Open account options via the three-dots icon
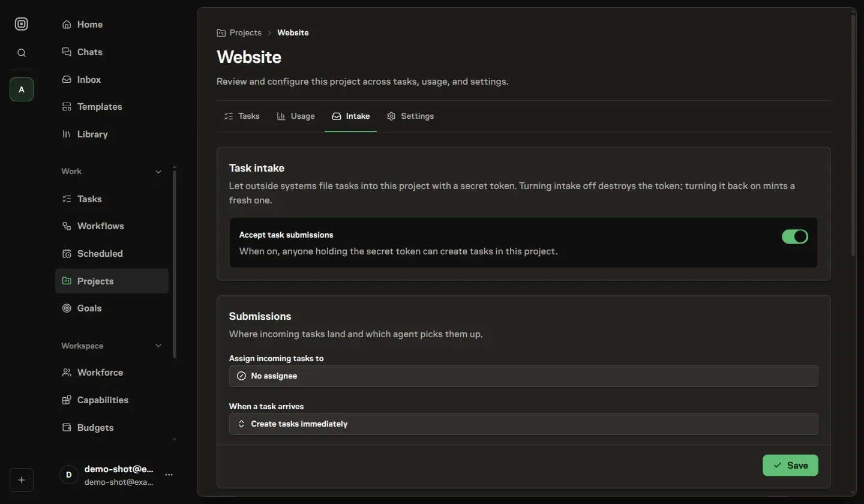 (169, 475)
